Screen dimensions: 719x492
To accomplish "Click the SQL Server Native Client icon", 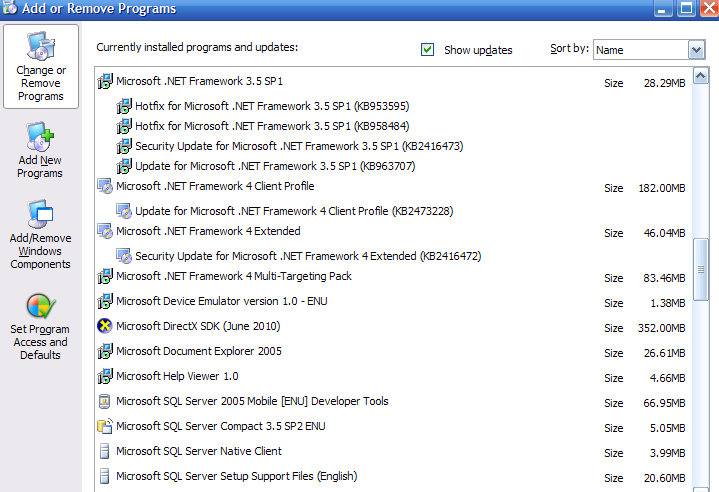I will tap(105, 451).
